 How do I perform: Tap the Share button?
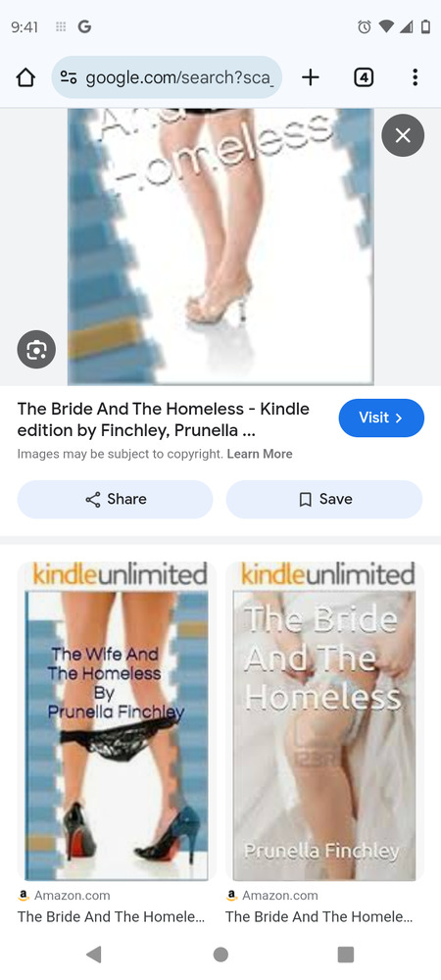(115, 499)
